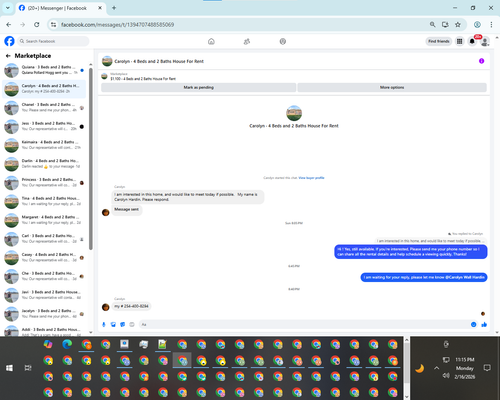Open the Friends icon in top navigation
The width and height of the screenshot is (500, 400).
tap(247, 41)
